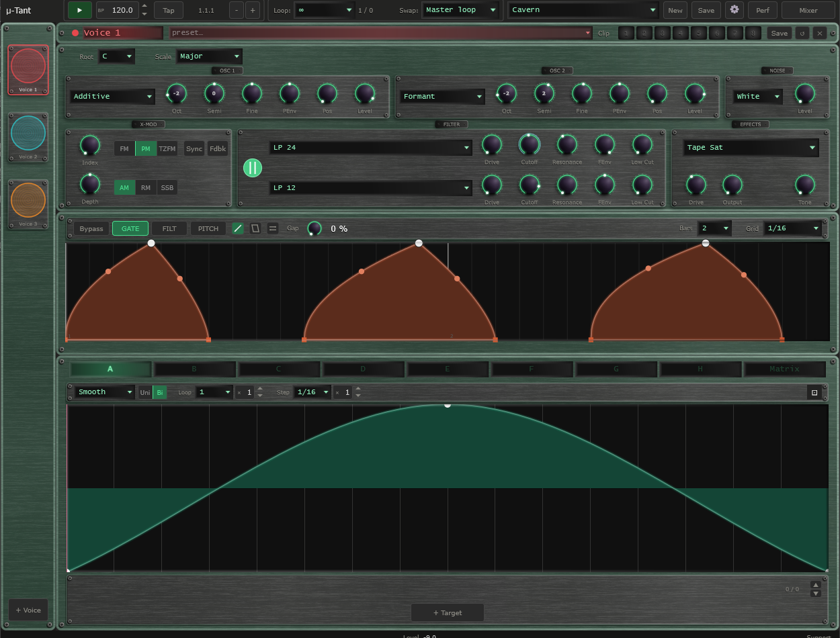This screenshot has width=840, height=638.
Task: Switch to the PITCH sequencer tab
Action: click(208, 228)
